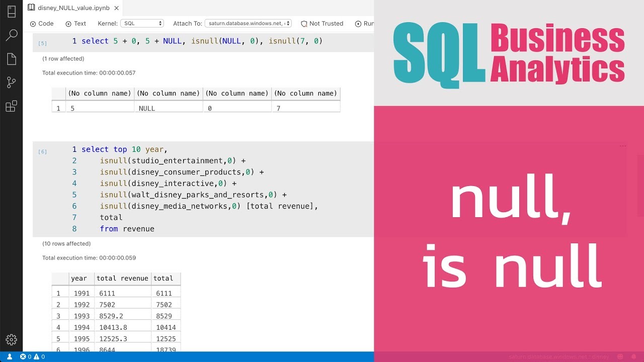Viewport: 644px width, 362px height.
Task: Click the isnull(disney_interactive,0) line
Action: pos(168,184)
